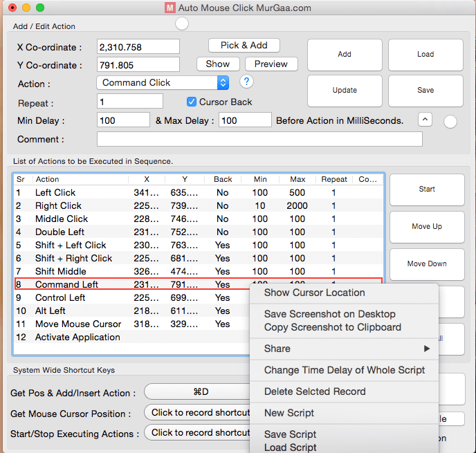Click the Update button

pyautogui.click(x=345, y=91)
